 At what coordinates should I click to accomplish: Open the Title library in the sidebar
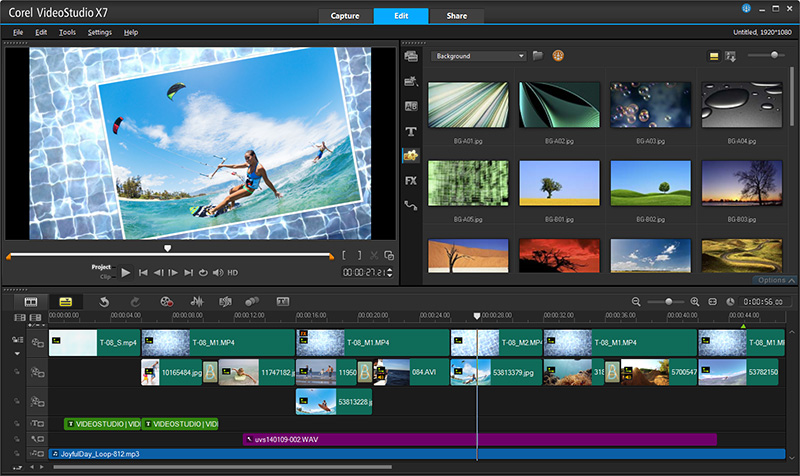tap(410, 131)
